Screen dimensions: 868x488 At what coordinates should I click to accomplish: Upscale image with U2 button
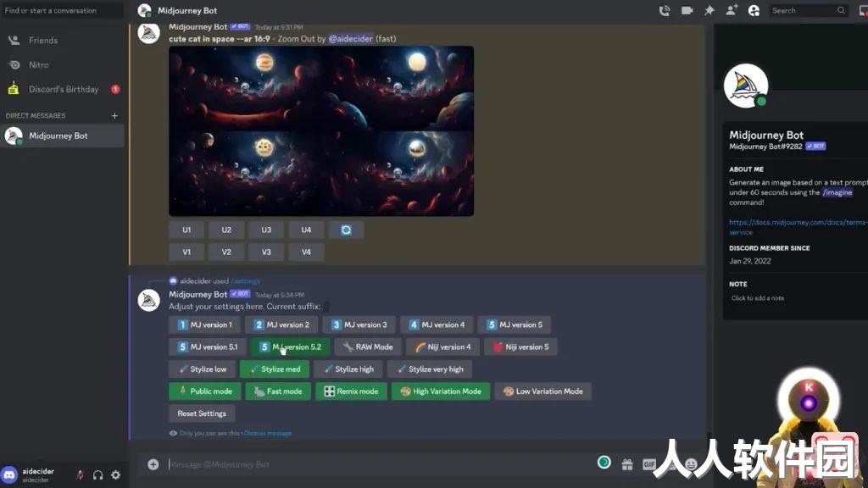click(226, 230)
